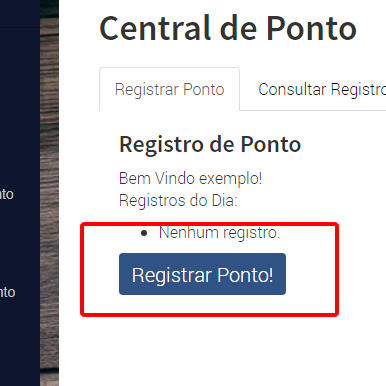
Task: Click the word 'Consultar' in the second tab
Action: [x=292, y=89]
